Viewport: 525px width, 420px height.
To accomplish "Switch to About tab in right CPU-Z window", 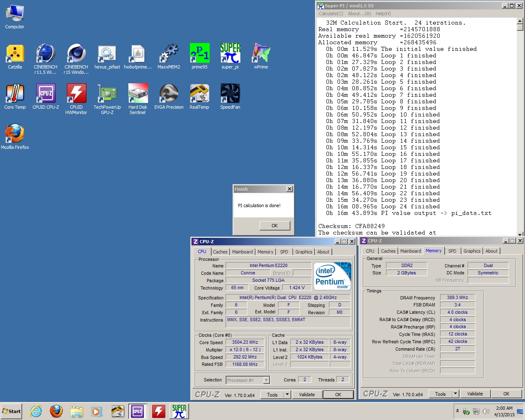I will pos(491,251).
